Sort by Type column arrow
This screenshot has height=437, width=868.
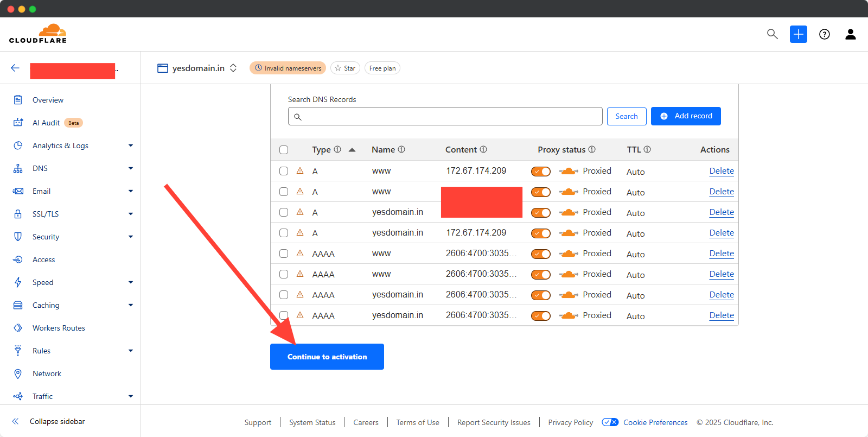pyautogui.click(x=352, y=150)
